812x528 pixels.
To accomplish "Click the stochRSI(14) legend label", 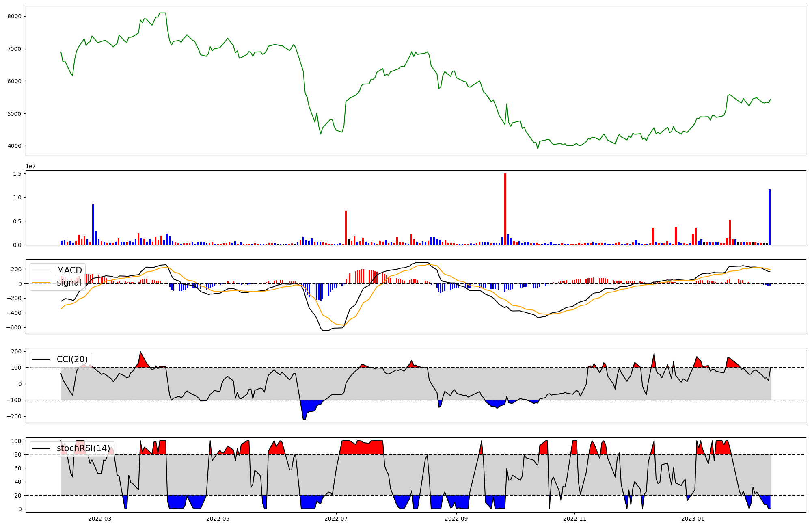I will coord(83,448).
